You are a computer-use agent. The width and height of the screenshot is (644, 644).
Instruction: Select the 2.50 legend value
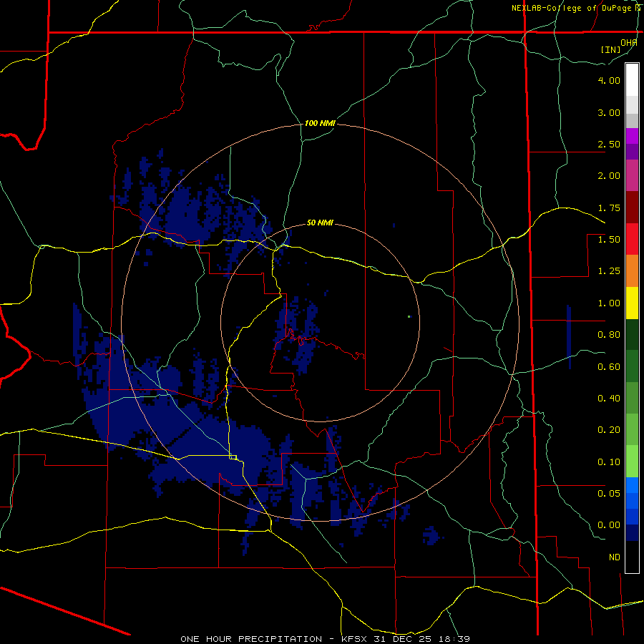pyautogui.click(x=609, y=144)
